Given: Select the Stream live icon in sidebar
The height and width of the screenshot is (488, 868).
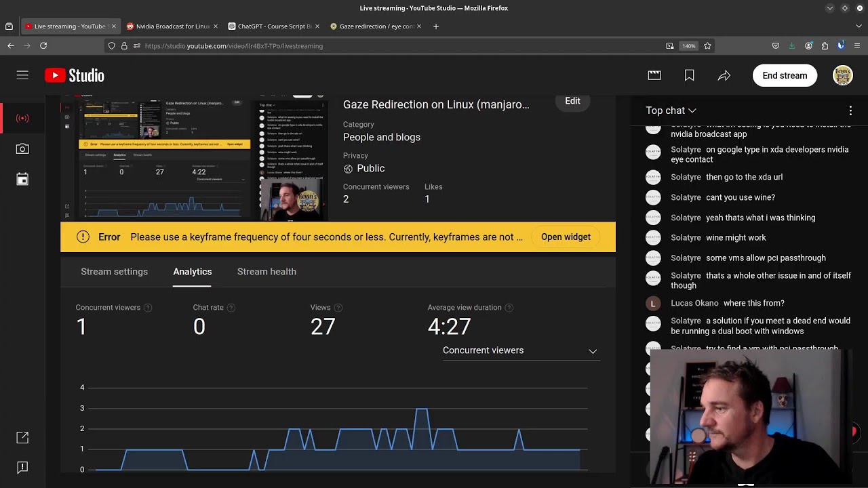Looking at the screenshot, I should pyautogui.click(x=22, y=118).
